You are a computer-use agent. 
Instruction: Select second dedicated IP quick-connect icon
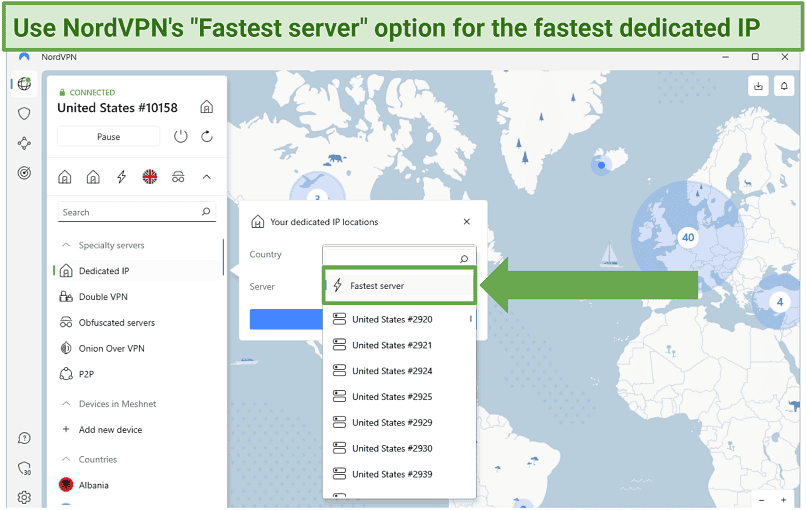coord(93,177)
